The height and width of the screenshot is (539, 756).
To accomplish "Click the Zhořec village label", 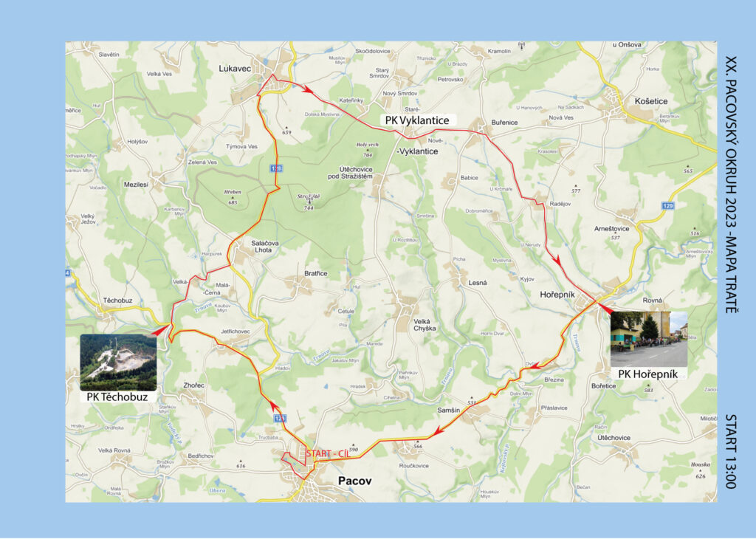I will click(194, 385).
